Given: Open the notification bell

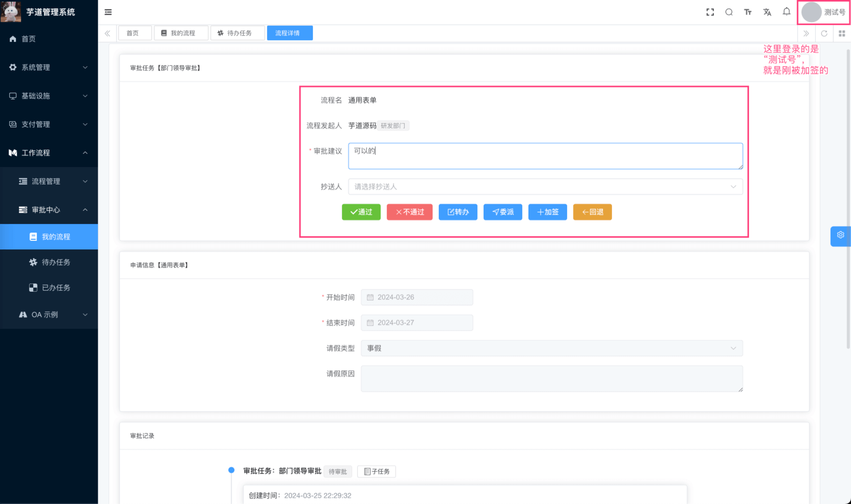Looking at the screenshot, I should [x=786, y=12].
